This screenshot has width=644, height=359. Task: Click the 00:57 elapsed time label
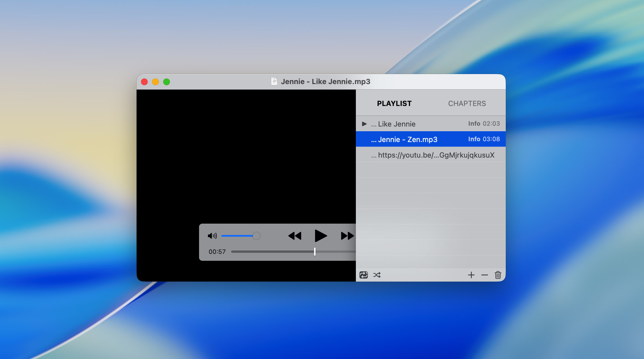217,252
